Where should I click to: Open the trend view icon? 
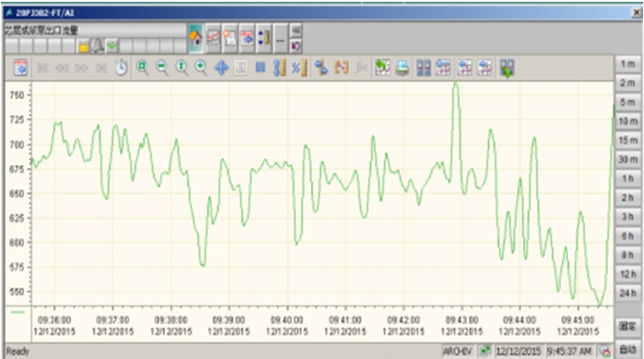coord(213,39)
